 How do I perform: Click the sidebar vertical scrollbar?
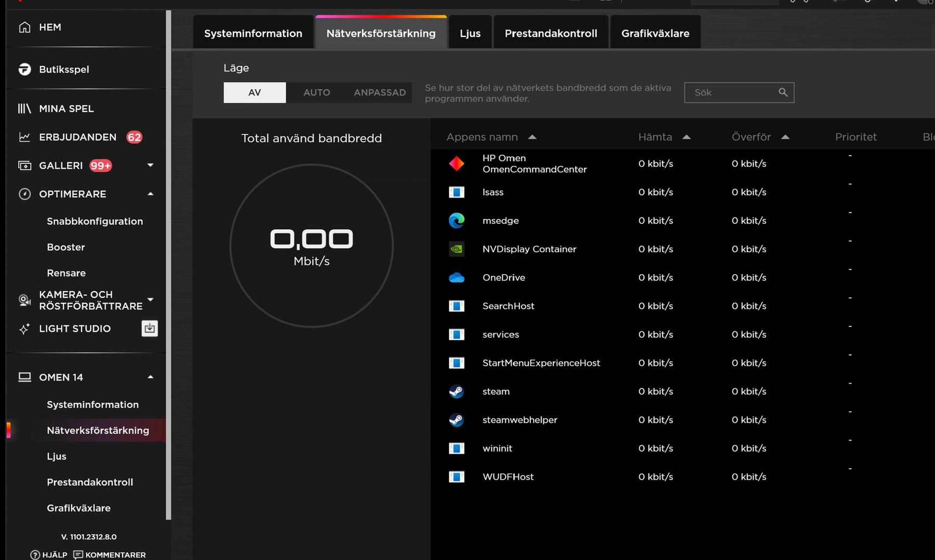pyautogui.click(x=168, y=265)
